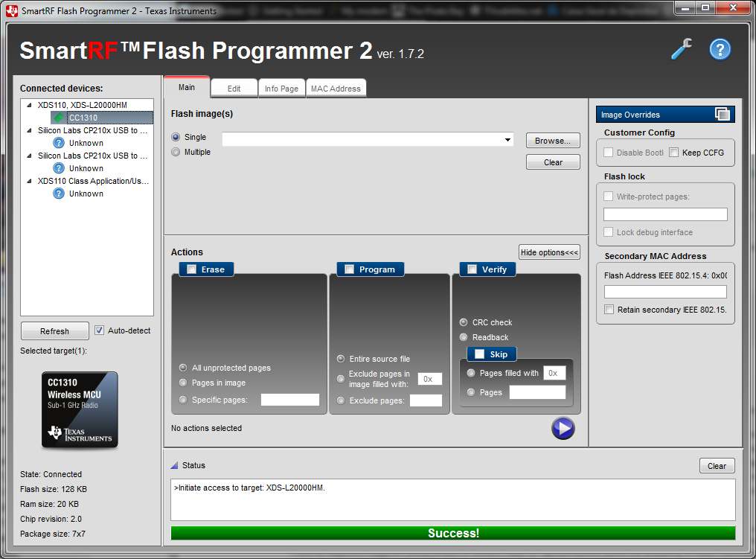Collapse the XDS110, XDS-L20000HM tree node
This screenshot has width=756, height=559.
click(x=30, y=105)
